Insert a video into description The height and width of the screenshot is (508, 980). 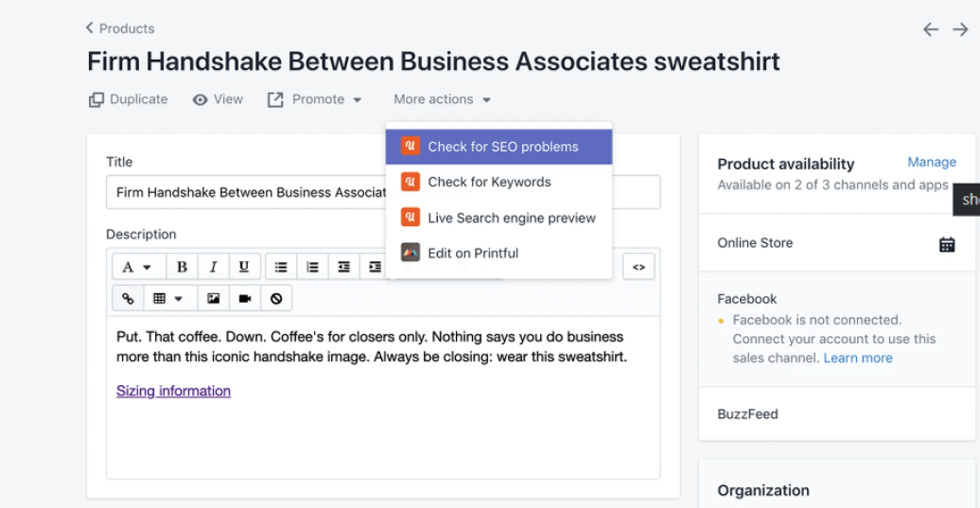click(244, 299)
